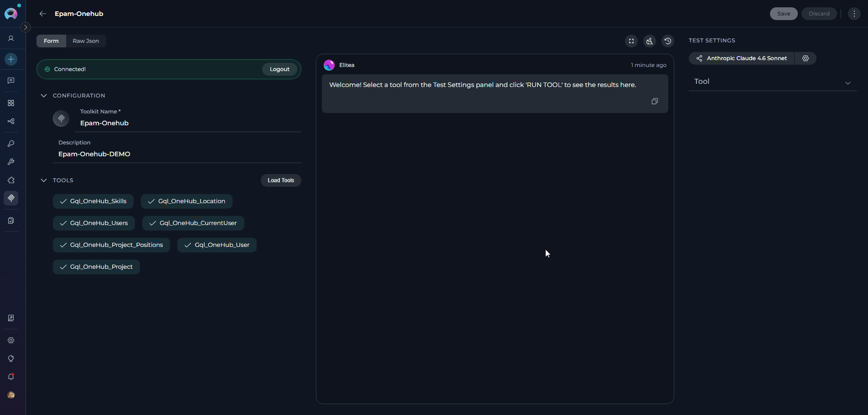Select the Anthropic Claude 4.6 Sonnet model button
The height and width of the screenshot is (415, 868).
(742, 58)
